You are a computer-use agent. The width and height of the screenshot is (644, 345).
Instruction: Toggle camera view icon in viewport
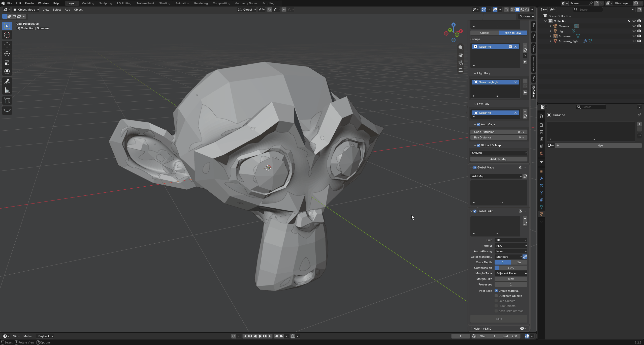(461, 63)
